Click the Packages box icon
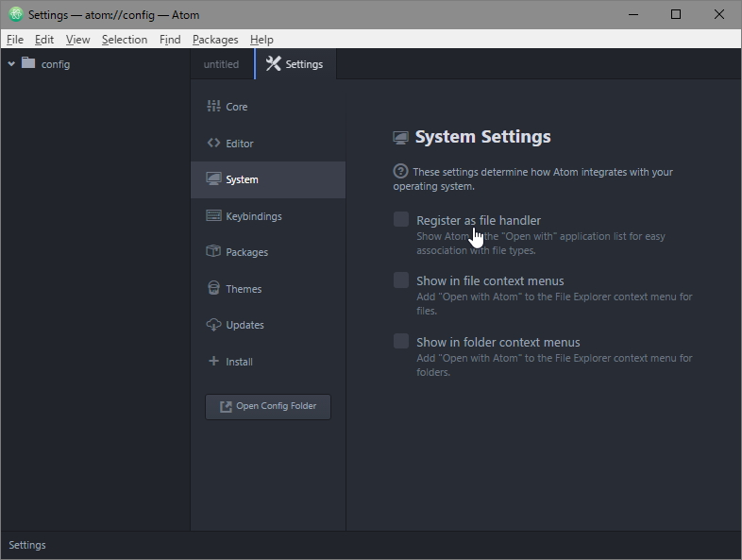The width and height of the screenshot is (742, 560). [x=213, y=252]
